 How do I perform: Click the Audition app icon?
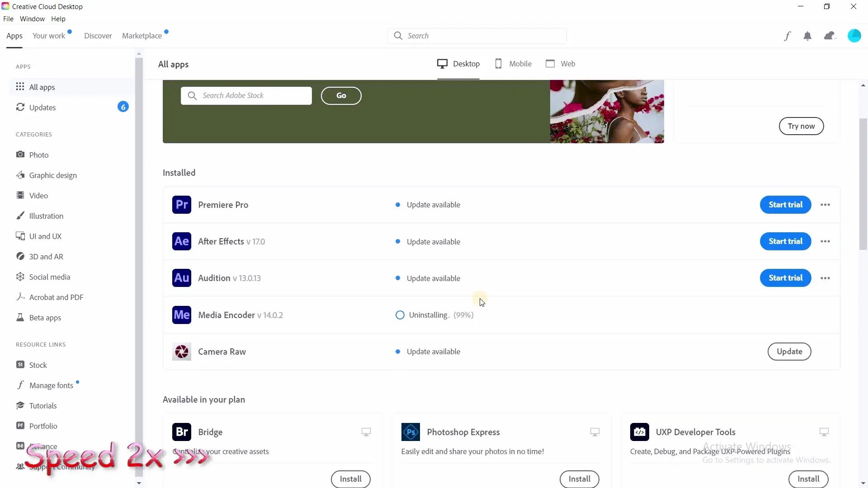click(181, 278)
